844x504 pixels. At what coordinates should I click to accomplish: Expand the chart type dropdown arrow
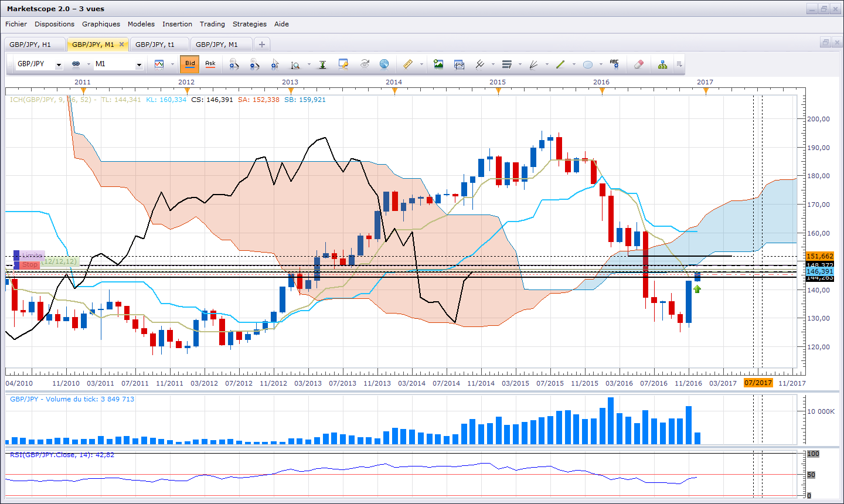(172, 64)
